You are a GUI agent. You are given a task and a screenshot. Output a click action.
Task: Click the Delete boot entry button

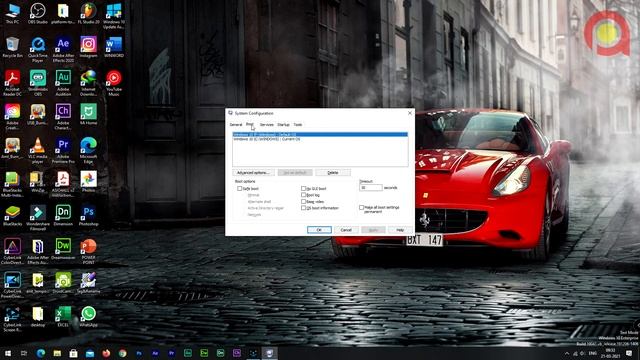click(x=333, y=173)
